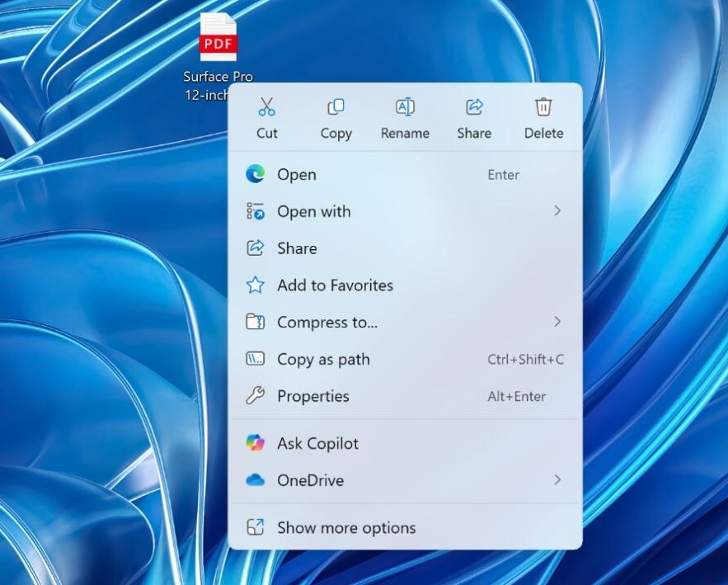Image resolution: width=728 pixels, height=585 pixels.
Task: Click the Copilot logo icon
Action: coord(255,443)
